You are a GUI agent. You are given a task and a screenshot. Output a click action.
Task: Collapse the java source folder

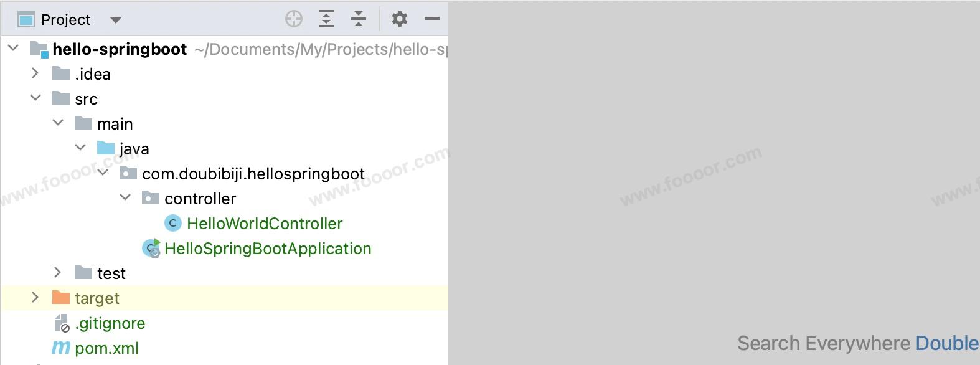[x=80, y=148]
